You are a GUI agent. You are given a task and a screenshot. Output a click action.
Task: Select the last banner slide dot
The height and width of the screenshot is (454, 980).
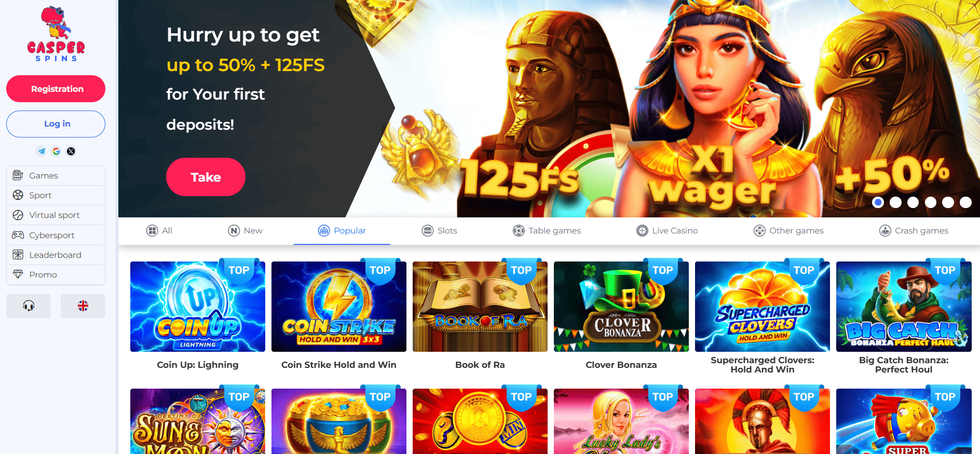click(x=965, y=202)
